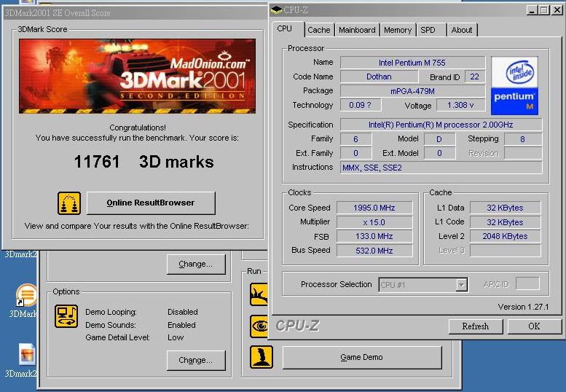This screenshot has width=566, height=392.
Task: Click the Core Speed value 1995.0 MHz
Action: [x=374, y=208]
